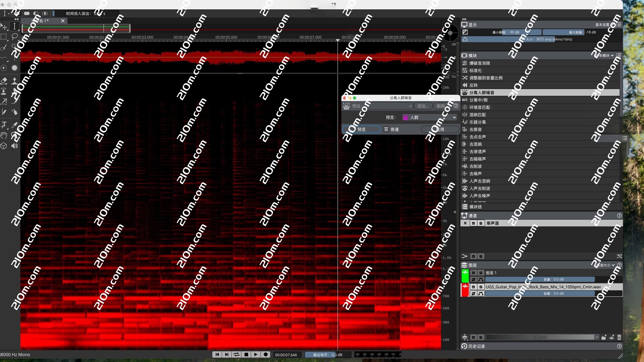Click the 图层 1 volume slider
Viewport: 644px width, 362px height.
coord(540,279)
